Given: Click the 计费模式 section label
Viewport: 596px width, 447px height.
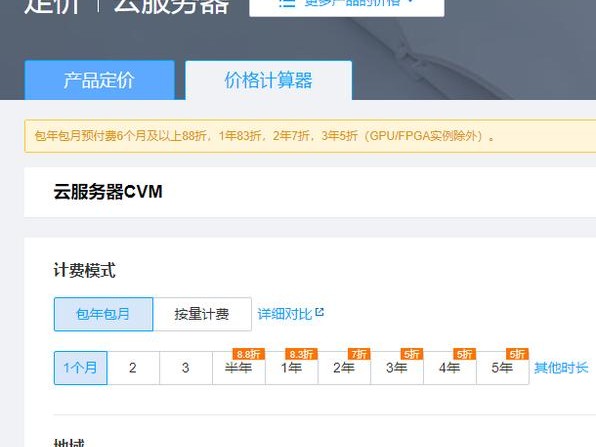Looking at the screenshot, I should [x=84, y=271].
